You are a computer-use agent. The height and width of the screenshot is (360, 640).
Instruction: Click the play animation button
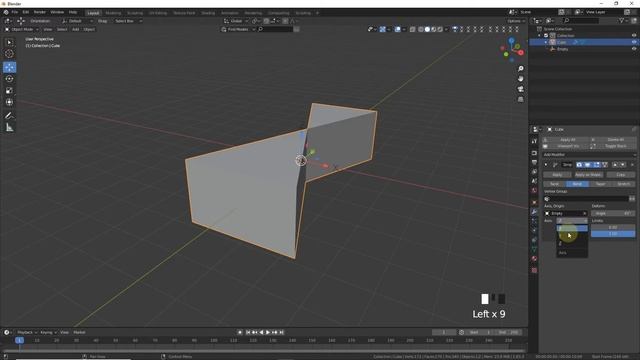268,332
